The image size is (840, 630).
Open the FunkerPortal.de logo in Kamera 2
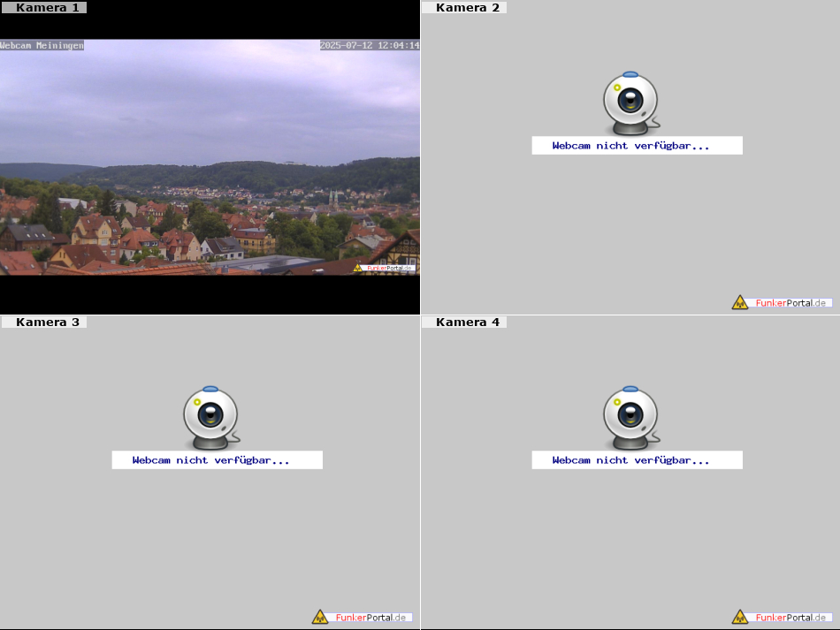pyautogui.click(x=783, y=302)
